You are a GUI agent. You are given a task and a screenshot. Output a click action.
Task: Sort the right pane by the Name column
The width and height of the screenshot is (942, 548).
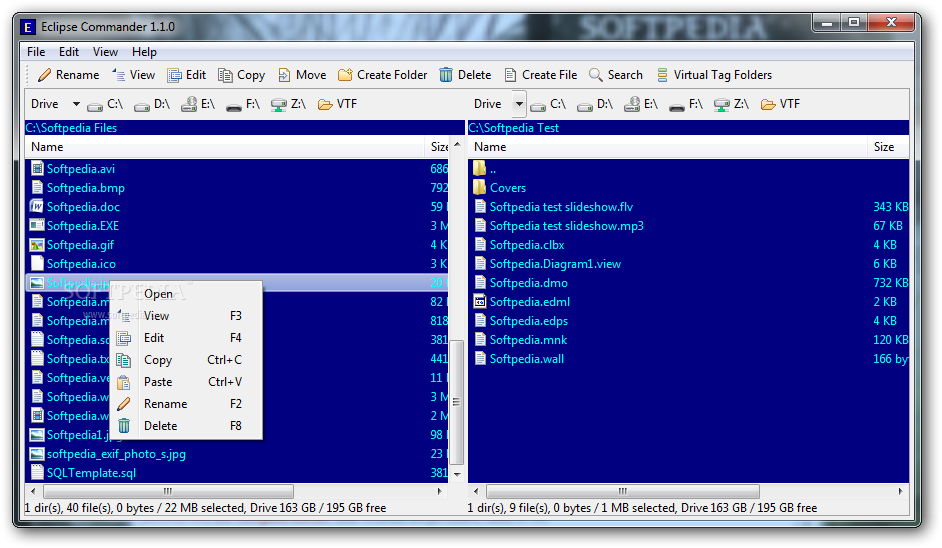667,147
